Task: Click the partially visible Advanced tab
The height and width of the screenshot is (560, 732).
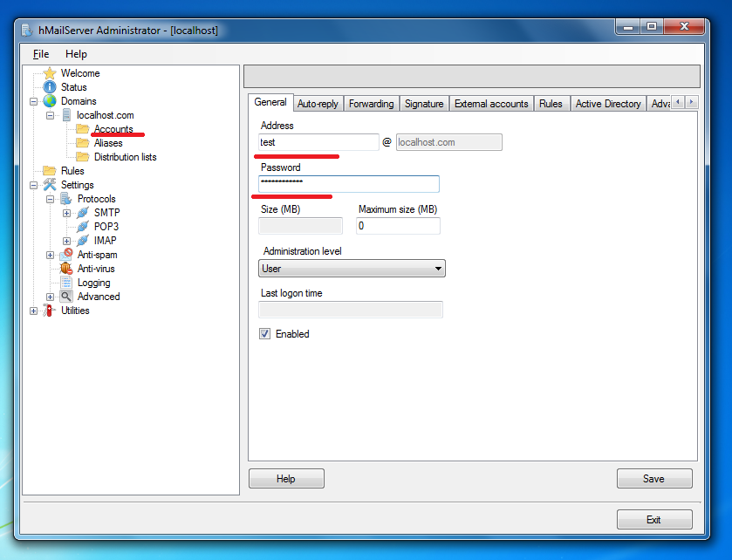Action: pyautogui.click(x=660, y=104)
